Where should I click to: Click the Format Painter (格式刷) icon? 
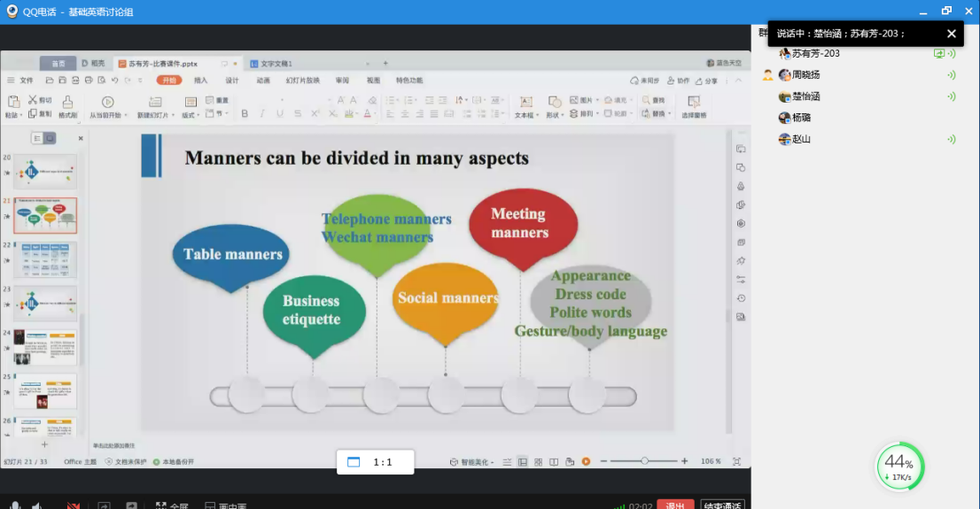67,103
